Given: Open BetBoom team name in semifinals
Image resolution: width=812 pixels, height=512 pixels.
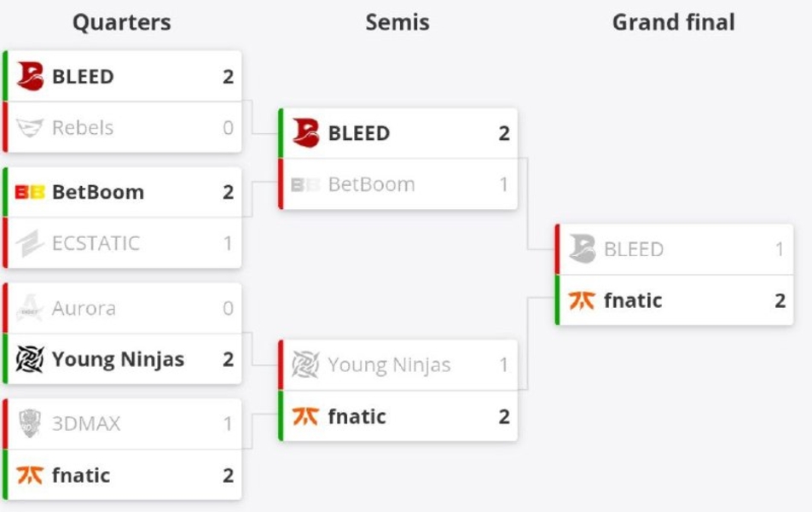Looking at the screenshot, I should point(371,184).
